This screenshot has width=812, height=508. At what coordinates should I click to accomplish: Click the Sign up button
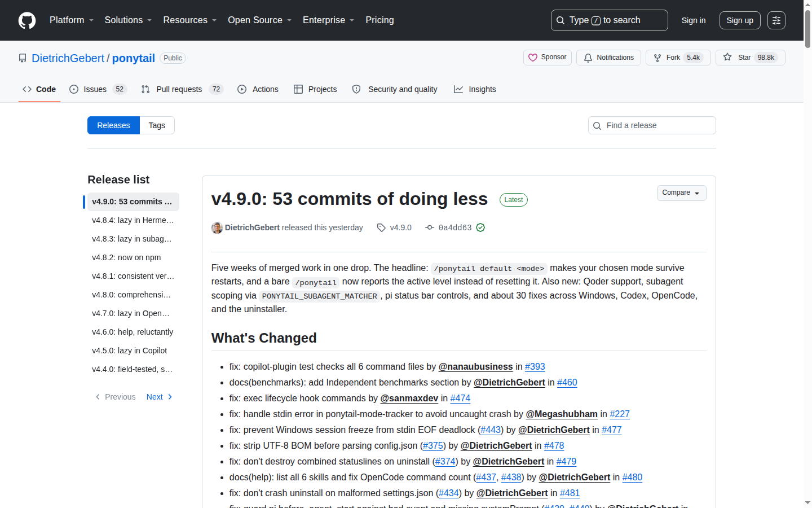click(x=740, y=20)
